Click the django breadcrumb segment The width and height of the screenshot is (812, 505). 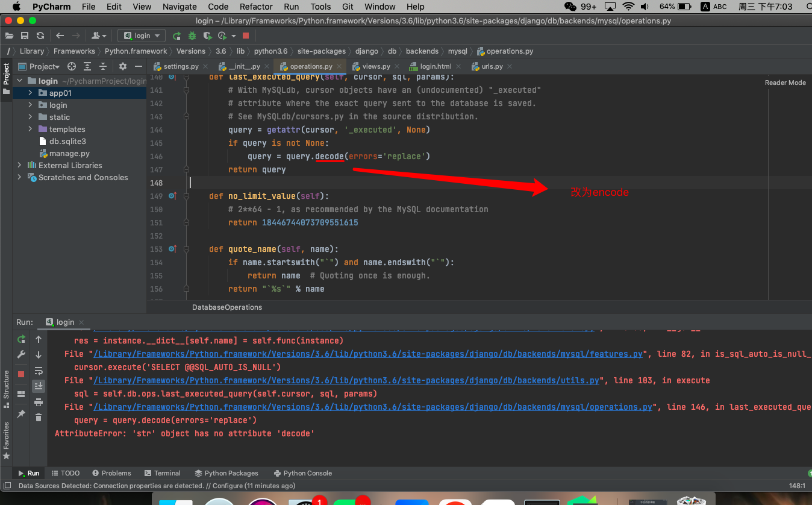point(367,51)
